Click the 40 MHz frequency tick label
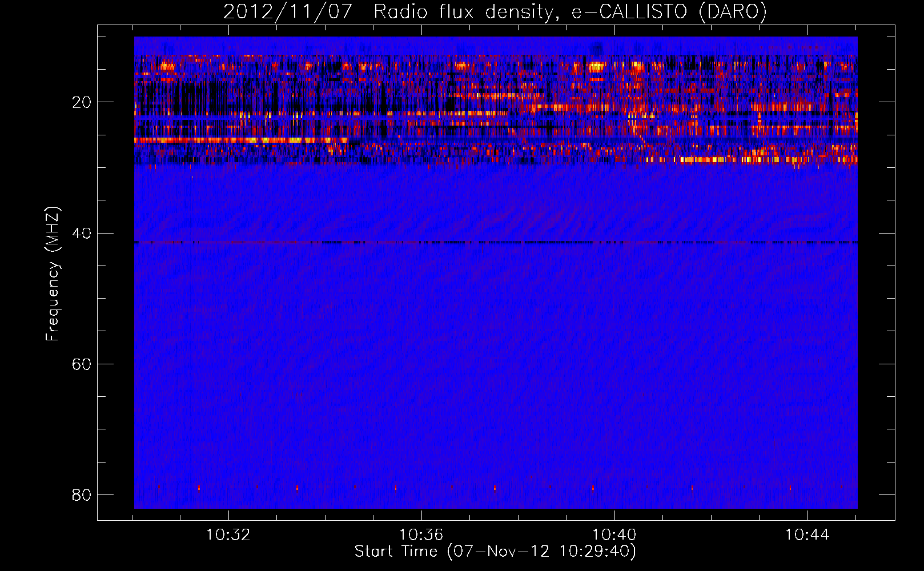 82,233
